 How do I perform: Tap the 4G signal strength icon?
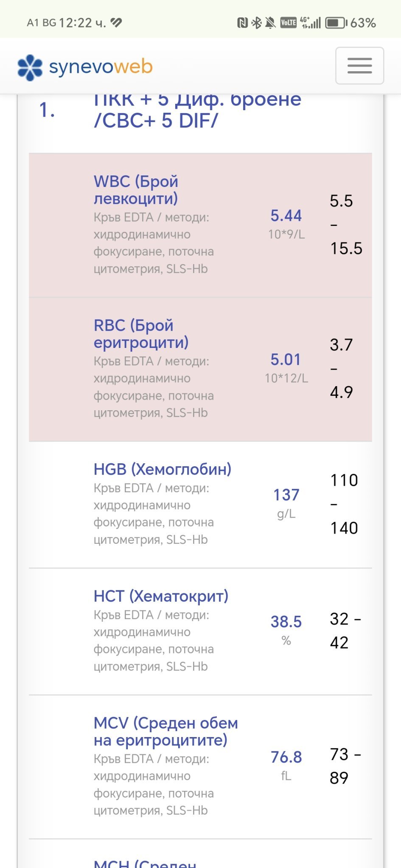pyautogui.click(x=310, y=23)
